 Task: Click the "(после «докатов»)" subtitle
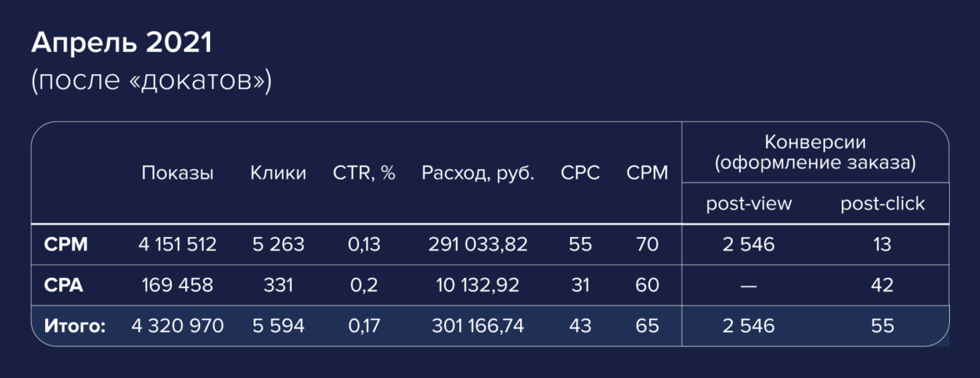coord(151,81)
